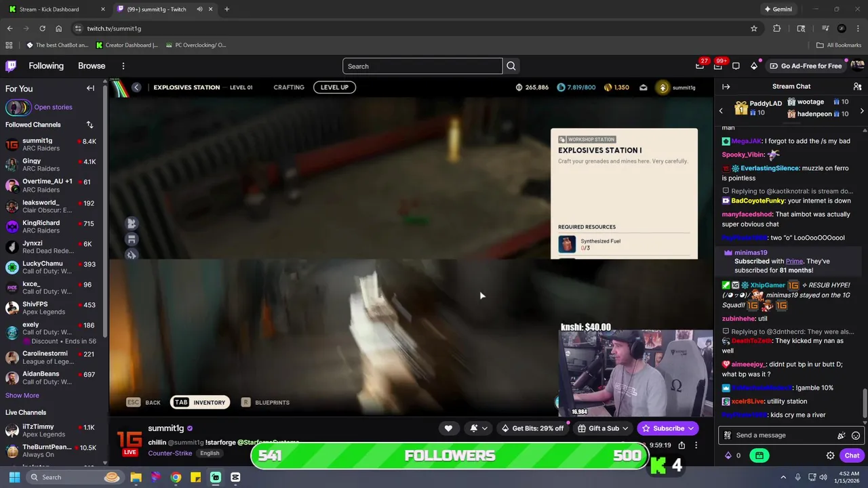Open the Chrome extensions puzzle icon
The width and height of the screenshot is (868, 488).
coord(777,28)
